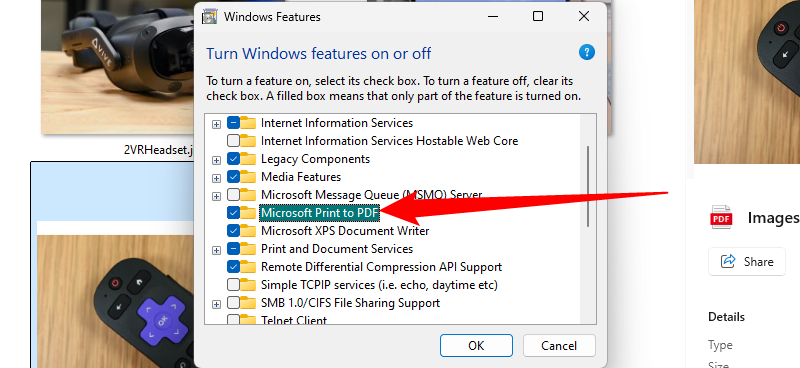Click the Share button in details pane

pos(747,262)
